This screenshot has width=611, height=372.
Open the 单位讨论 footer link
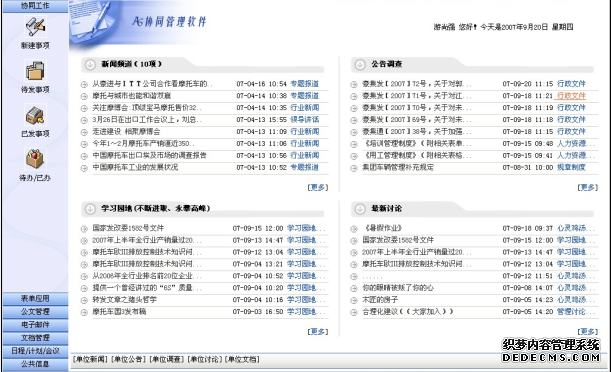[x=205, y=359]
